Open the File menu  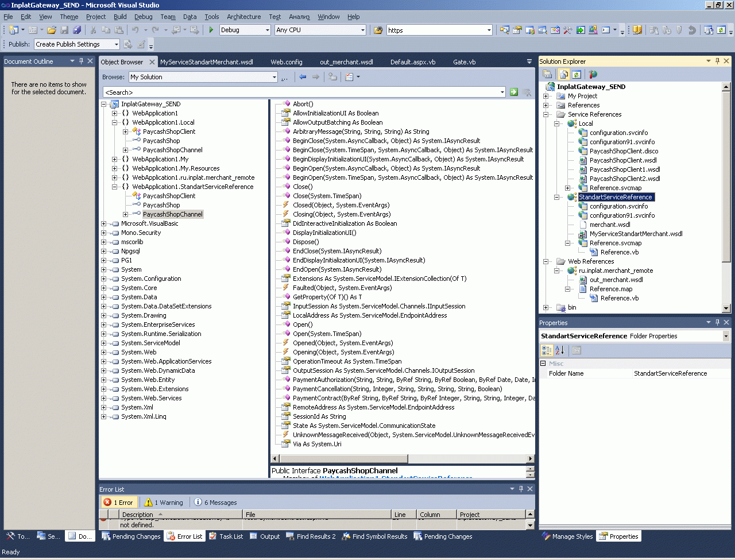(x=8, y=17)
